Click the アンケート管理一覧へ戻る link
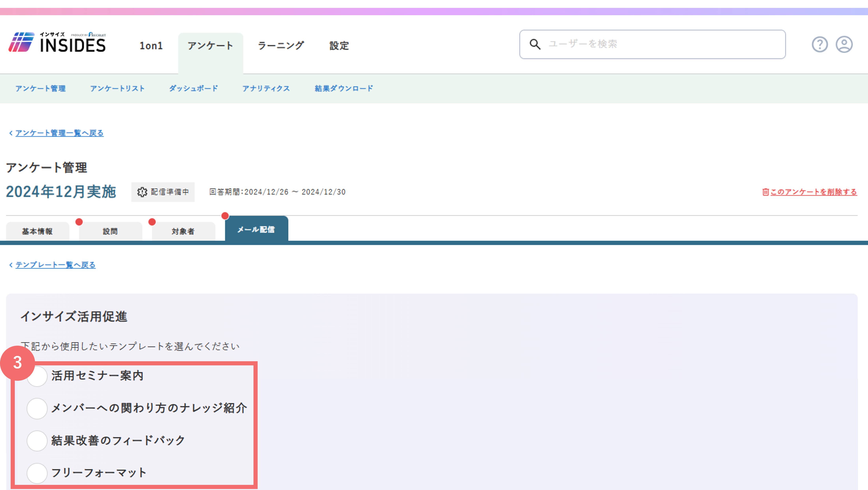This screenshot has width=868, height=490. click(59, 133)
